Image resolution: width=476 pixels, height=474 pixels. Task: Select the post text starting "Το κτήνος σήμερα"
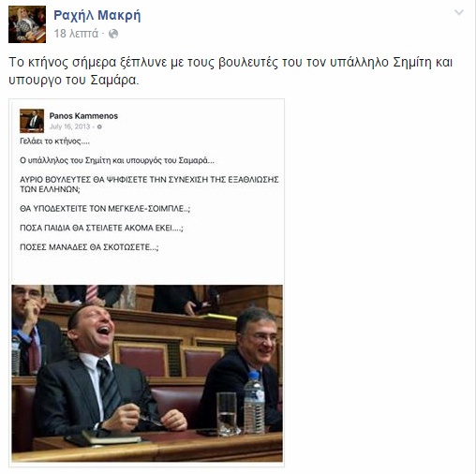(x=231, y=71)
